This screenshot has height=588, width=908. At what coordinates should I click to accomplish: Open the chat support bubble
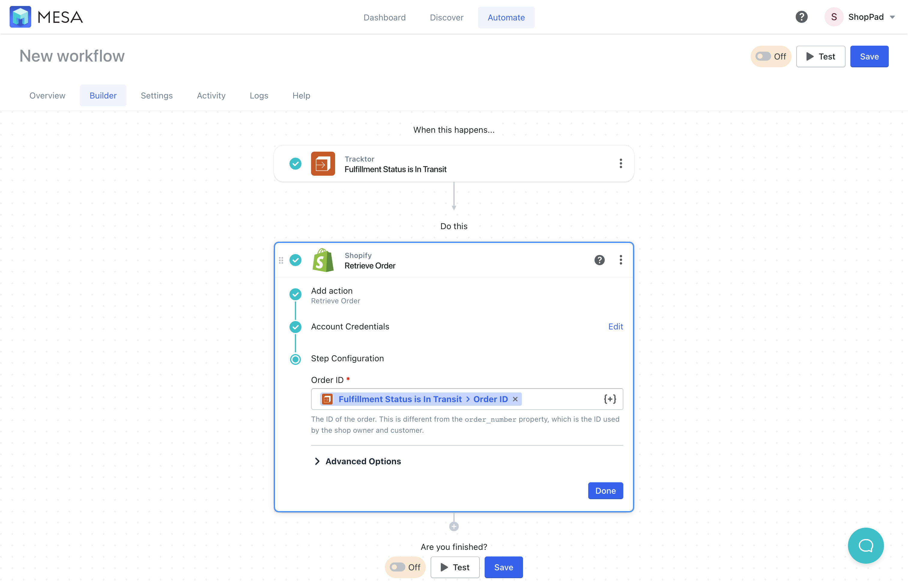866,546
